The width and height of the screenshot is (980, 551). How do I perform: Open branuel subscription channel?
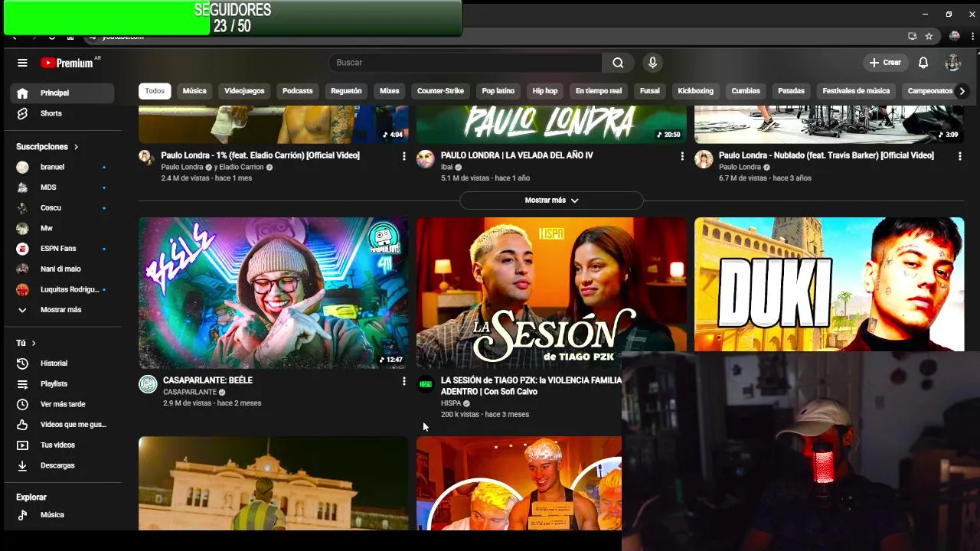(x=62, y=167)
